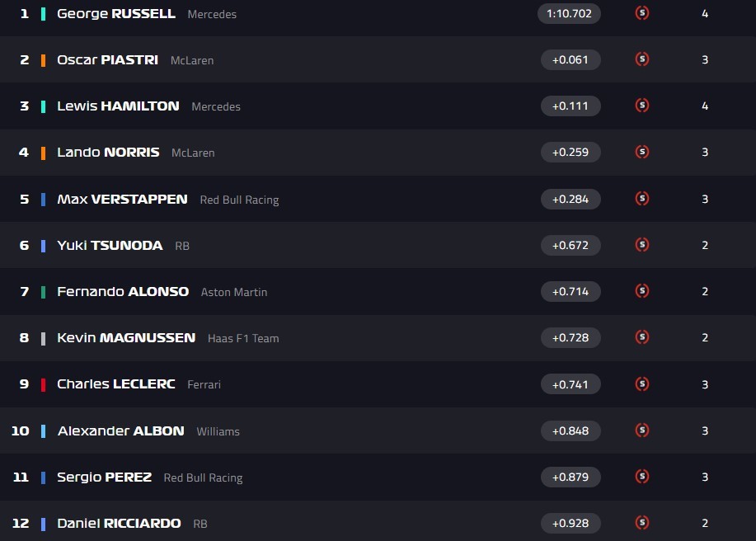Screen dimensions: 756x541
Task: Click the +0.259 gap badge for Norris
Action: click(571, 153)
